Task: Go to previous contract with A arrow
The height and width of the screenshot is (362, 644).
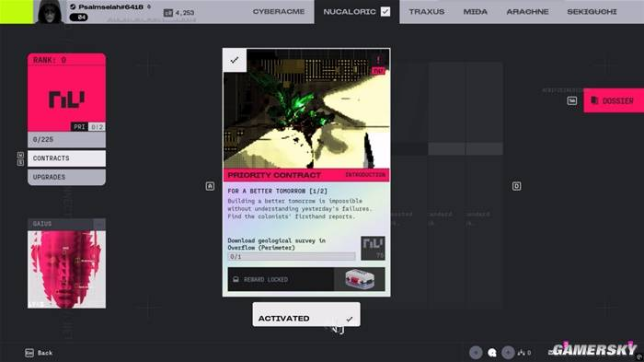Action: (x=210, y=186)
